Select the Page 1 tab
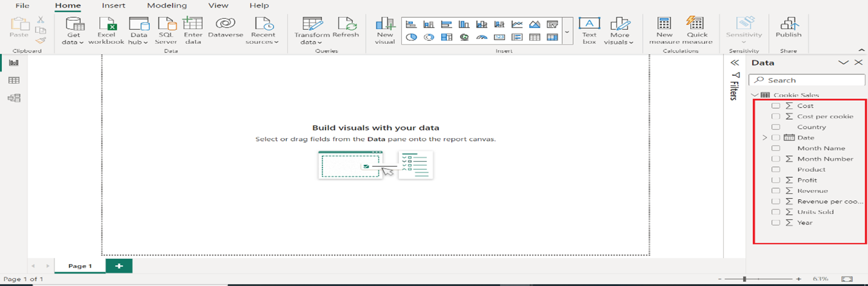Screen dimensions: 868x286 coord(80,266)
